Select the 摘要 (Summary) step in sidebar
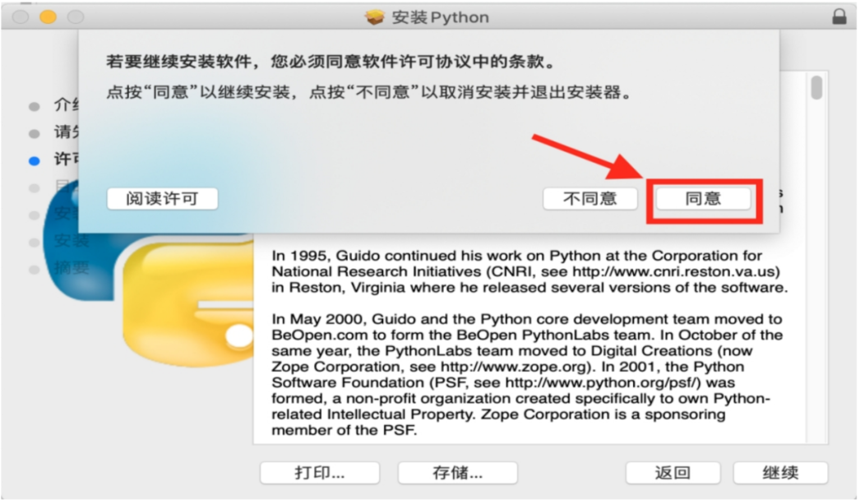 [72, 268]
